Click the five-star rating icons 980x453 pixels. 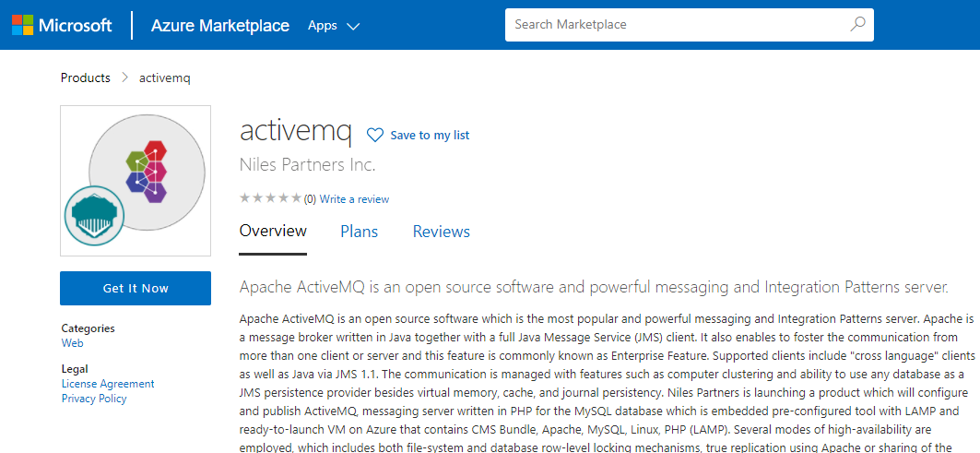269,198
